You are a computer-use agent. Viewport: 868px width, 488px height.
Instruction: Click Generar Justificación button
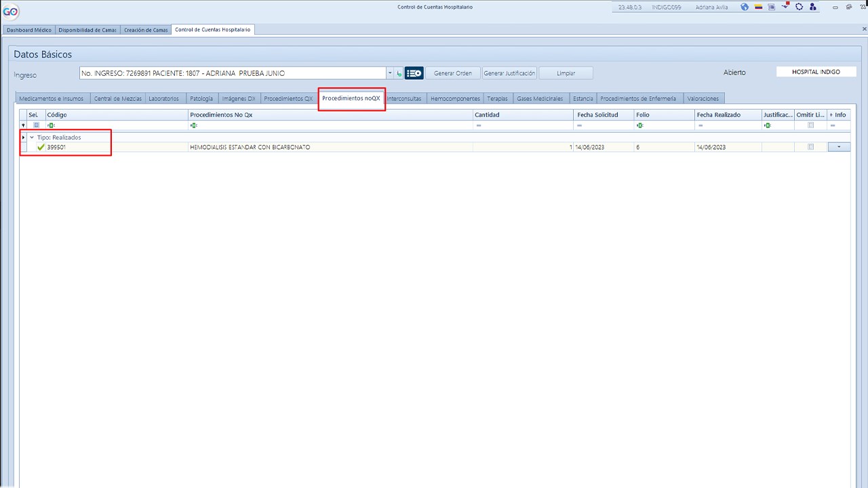[x=509, y=73]
